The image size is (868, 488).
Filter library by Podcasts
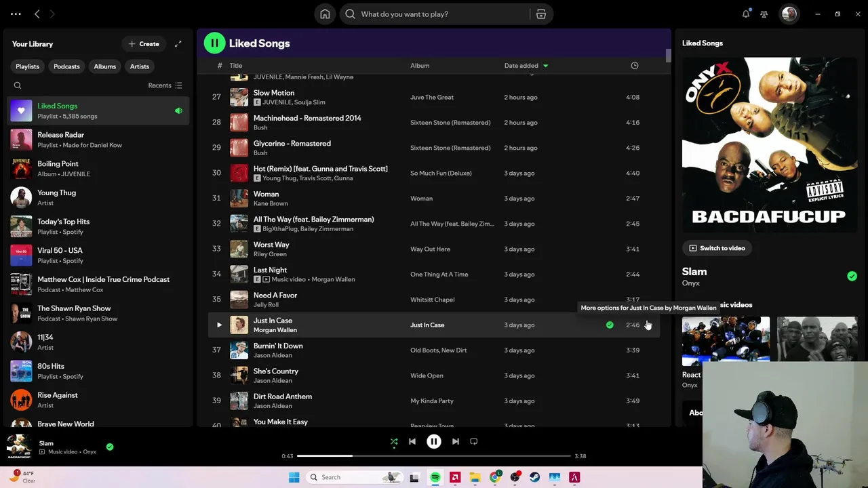click(66, 66)
